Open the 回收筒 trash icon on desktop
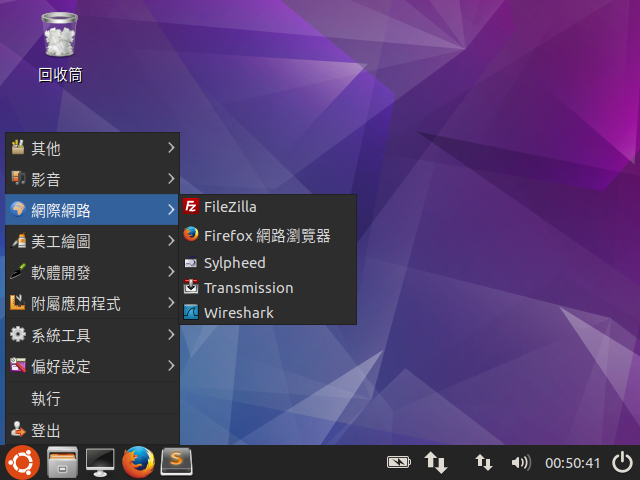 [x=60, y=47]
